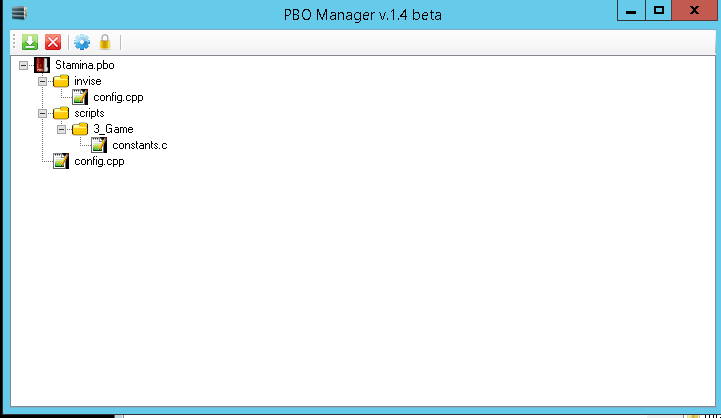721x418 pixels.
Task: Click the green download arrow toolbar icon
Action: pyautogui.click(x=30, y=42)
